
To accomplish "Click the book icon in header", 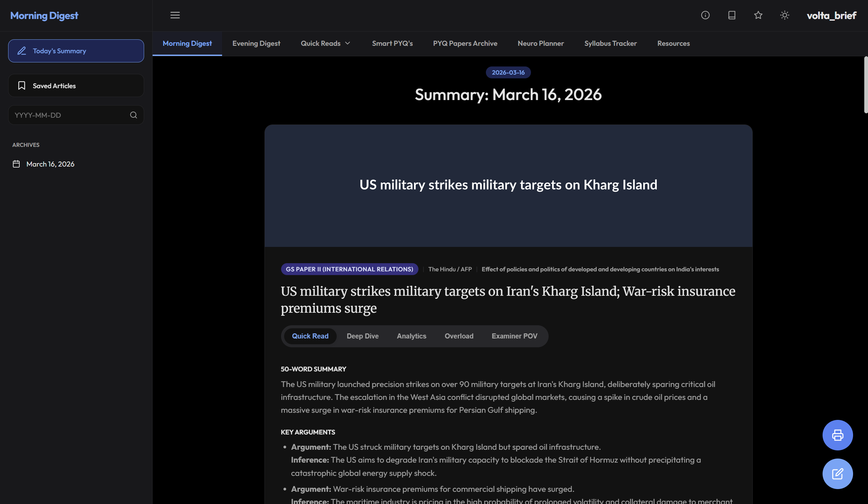I will tap(732, 15).
